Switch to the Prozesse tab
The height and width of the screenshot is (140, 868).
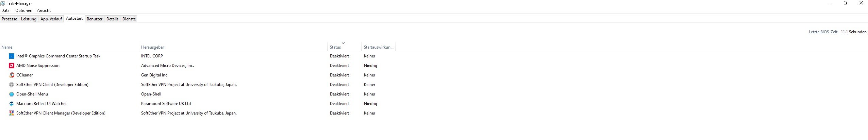[10, 19]
